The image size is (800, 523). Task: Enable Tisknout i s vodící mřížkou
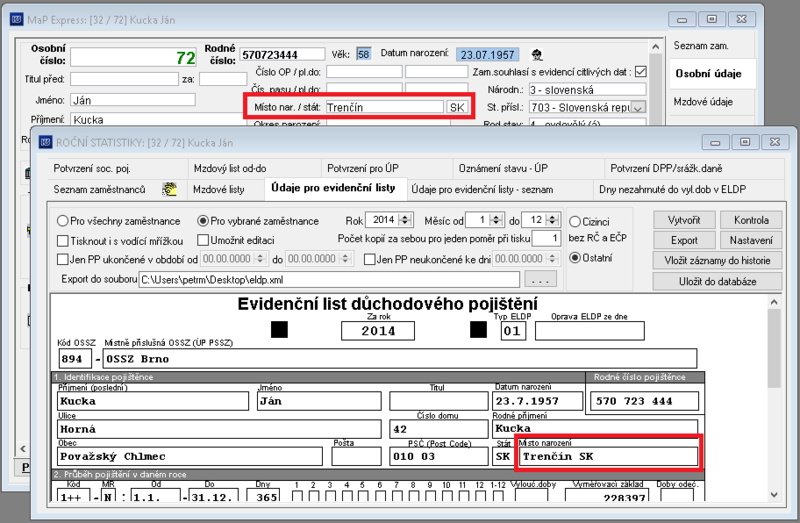tap(63, 240)
